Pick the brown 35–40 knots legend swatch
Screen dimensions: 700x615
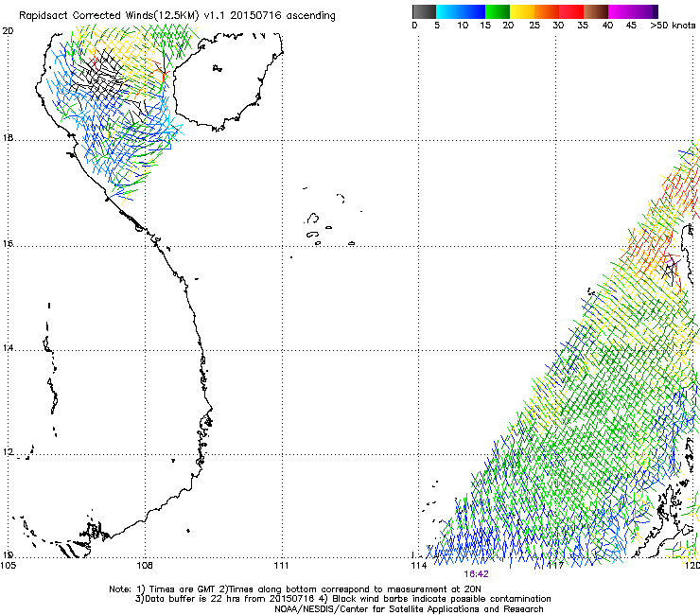[x=596, y=11]
